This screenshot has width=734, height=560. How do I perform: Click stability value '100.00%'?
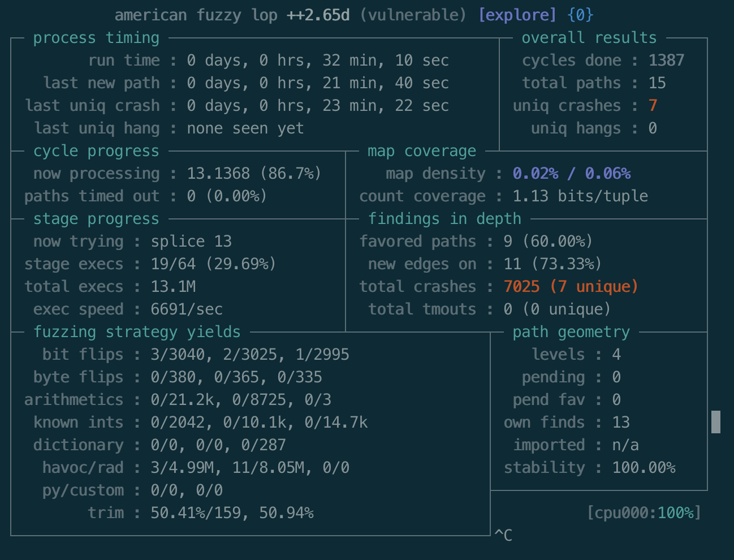tap(644, 468)
